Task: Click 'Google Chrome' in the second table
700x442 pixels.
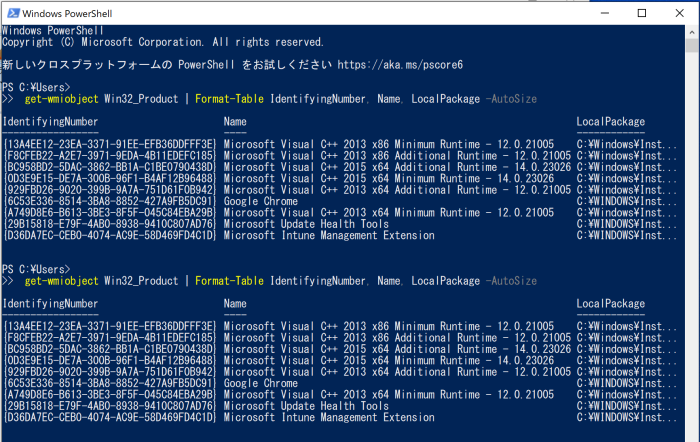Action: 261,383
